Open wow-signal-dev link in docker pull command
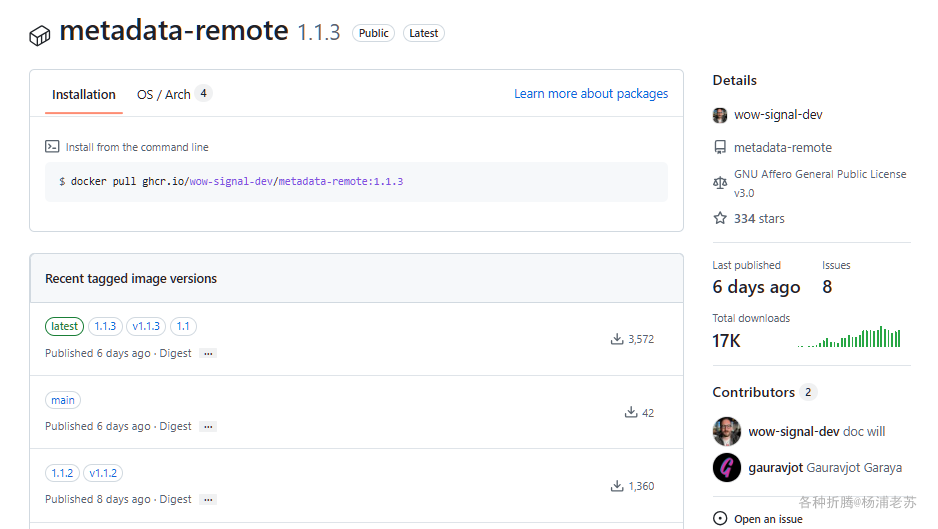 click(231, 181)
